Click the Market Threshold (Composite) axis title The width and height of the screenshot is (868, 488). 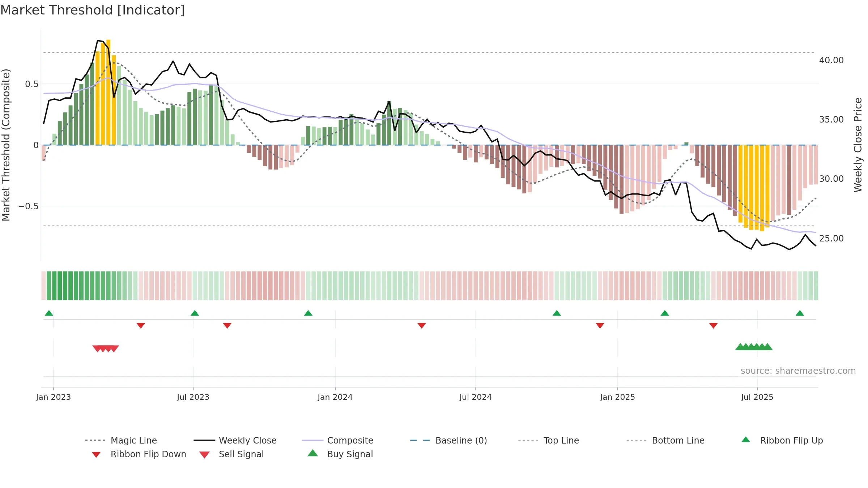coord(6,145)
